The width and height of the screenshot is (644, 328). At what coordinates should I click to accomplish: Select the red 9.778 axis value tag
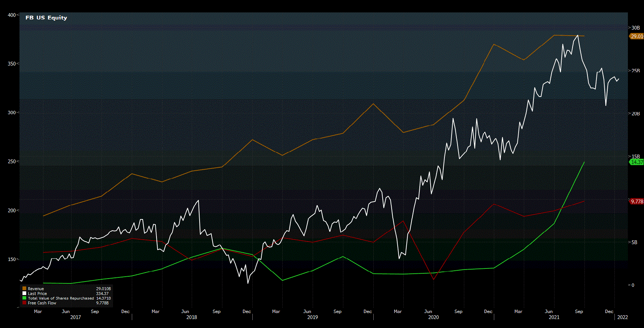click(637, 201)
